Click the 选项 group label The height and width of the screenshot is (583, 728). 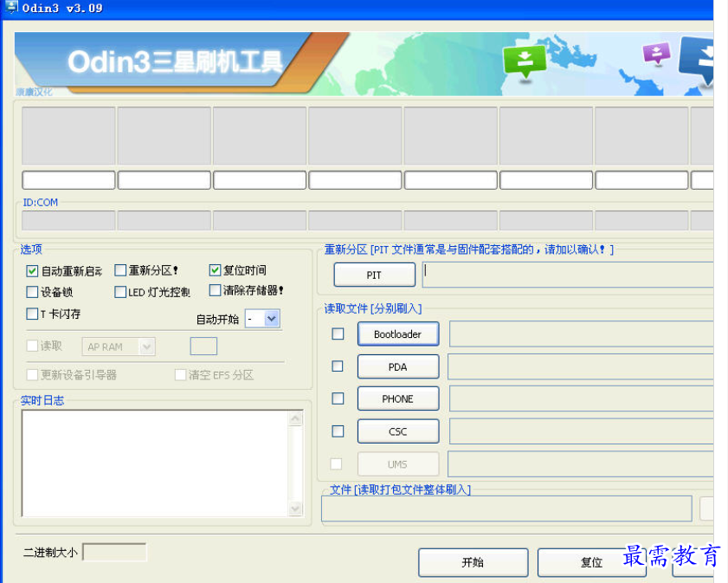(31, 249)
